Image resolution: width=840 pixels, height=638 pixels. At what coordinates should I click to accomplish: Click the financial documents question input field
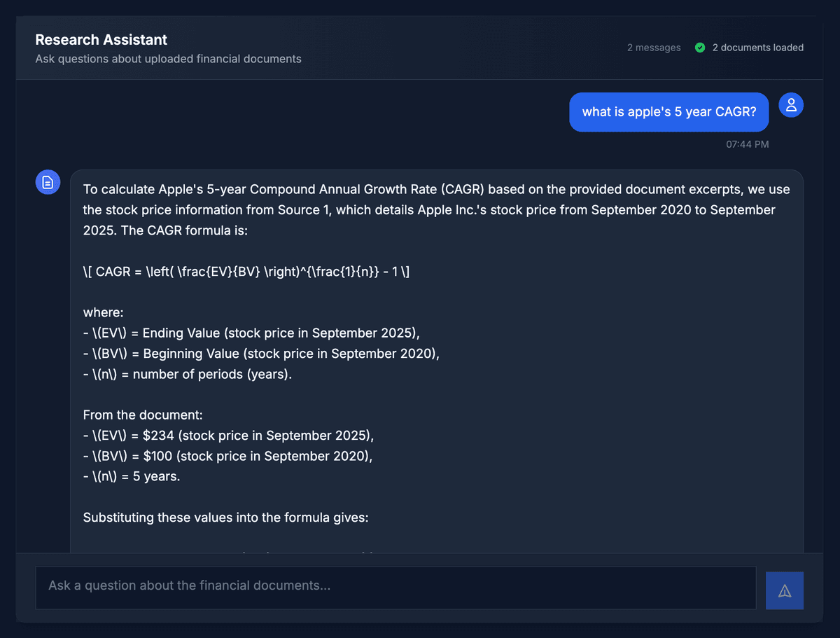pos(395,587)
